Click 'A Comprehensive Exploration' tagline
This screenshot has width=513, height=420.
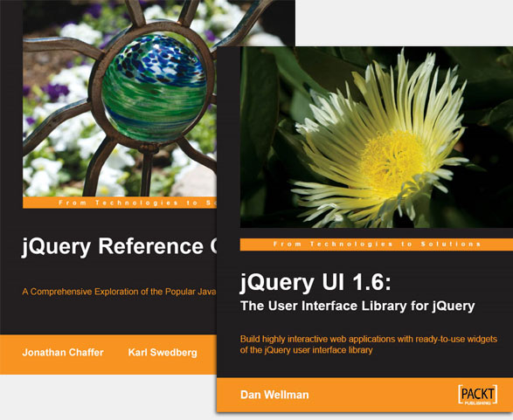pos(119,292)
